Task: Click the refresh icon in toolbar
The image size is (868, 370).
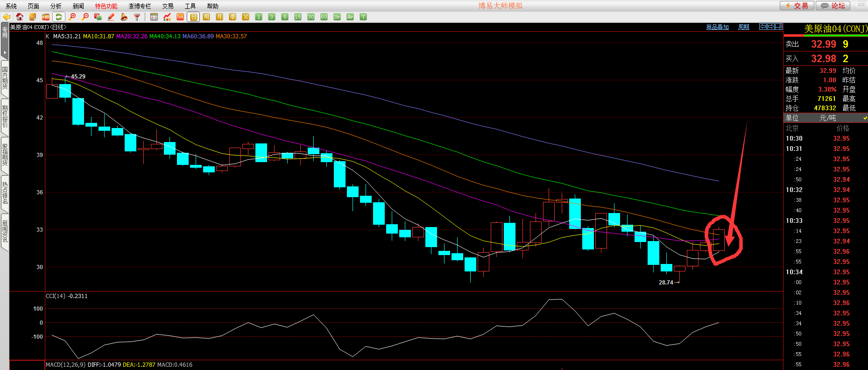Action: (59, 17)
